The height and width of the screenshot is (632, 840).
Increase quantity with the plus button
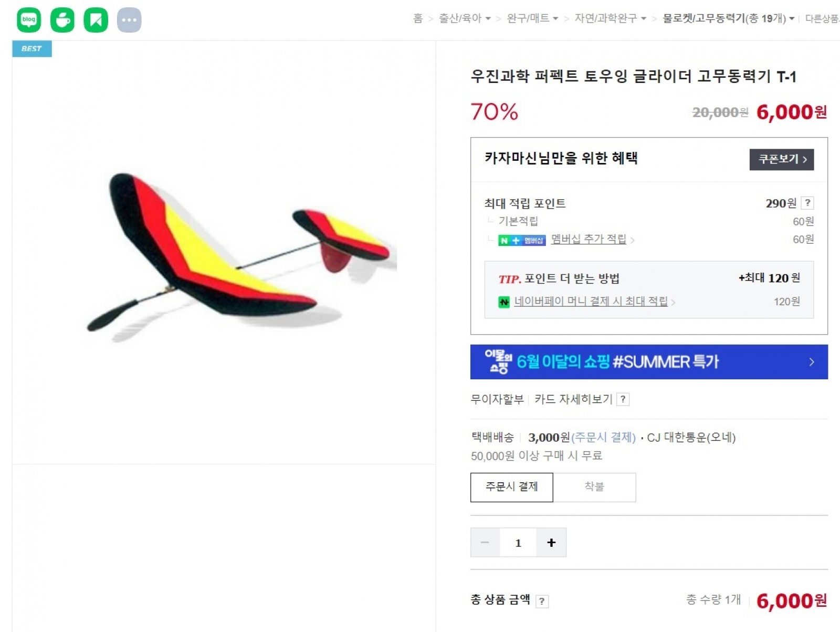(x=551, y=543)
